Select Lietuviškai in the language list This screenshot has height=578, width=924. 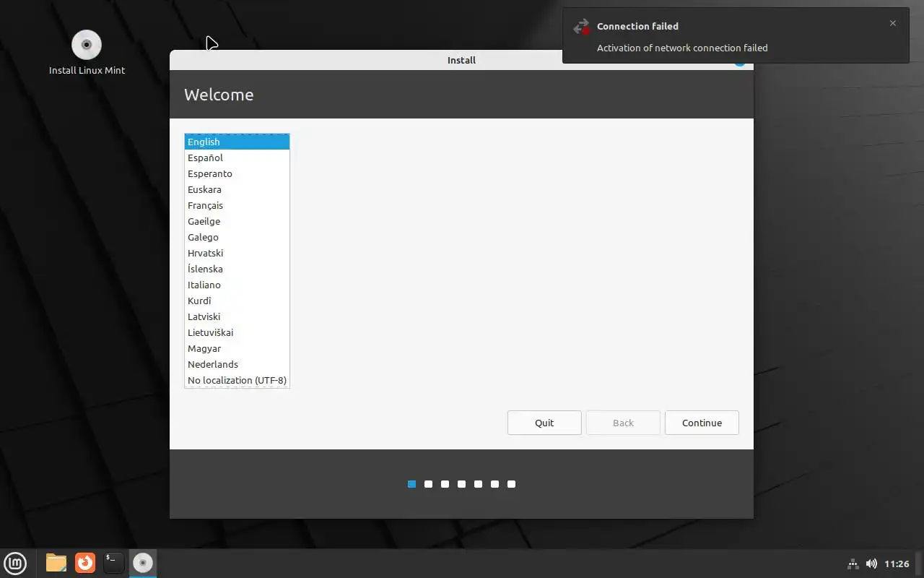pos(237,332)
